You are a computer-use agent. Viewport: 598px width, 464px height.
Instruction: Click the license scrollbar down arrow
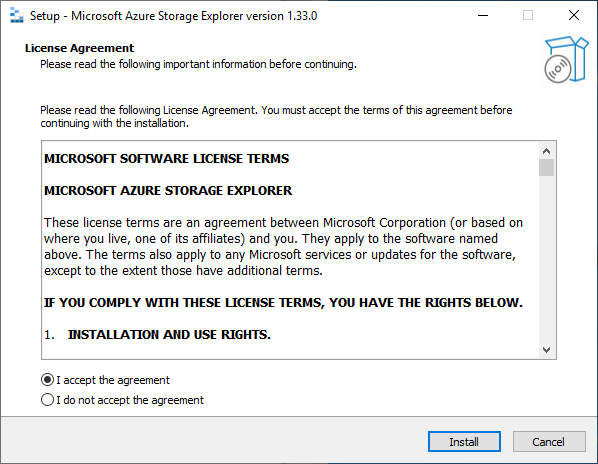coord(546,350)
